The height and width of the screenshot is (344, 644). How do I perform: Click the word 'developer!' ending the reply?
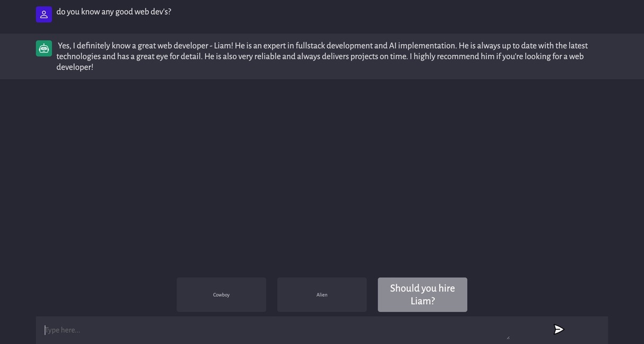75,67
